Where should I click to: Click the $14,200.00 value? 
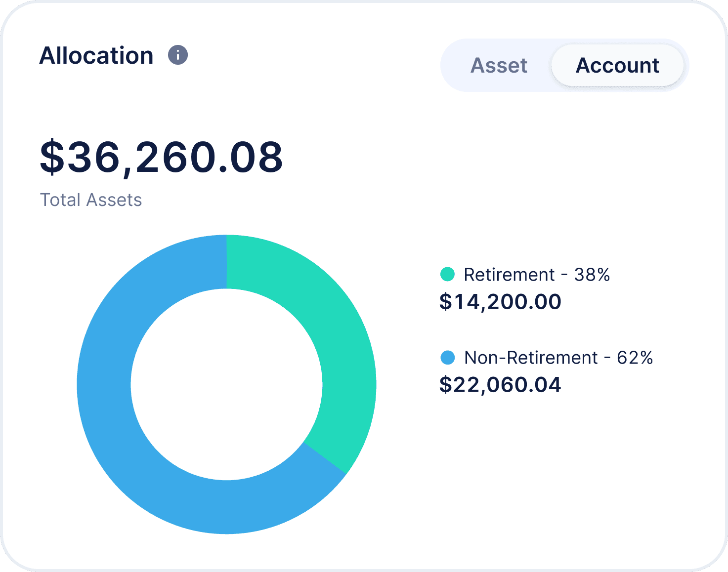[500, 302]
